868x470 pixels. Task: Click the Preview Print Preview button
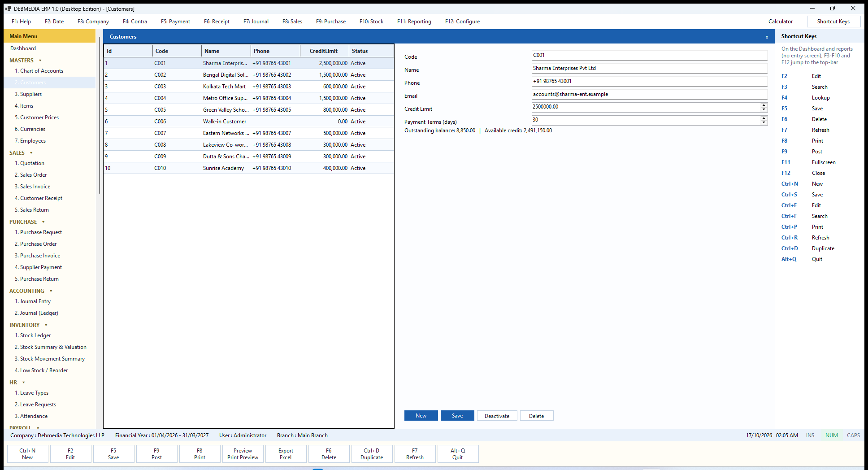pos(243,454)
